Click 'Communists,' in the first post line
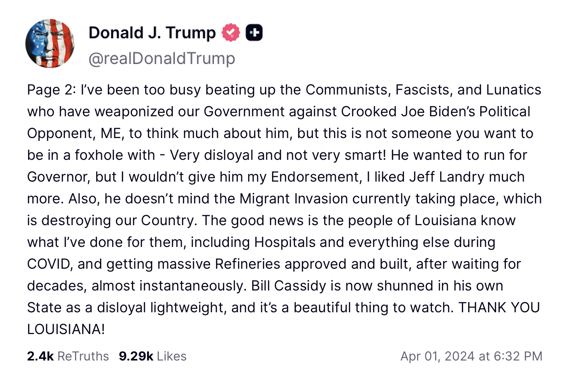This screenshot has width=572, height=392. [x=348, y=90]
